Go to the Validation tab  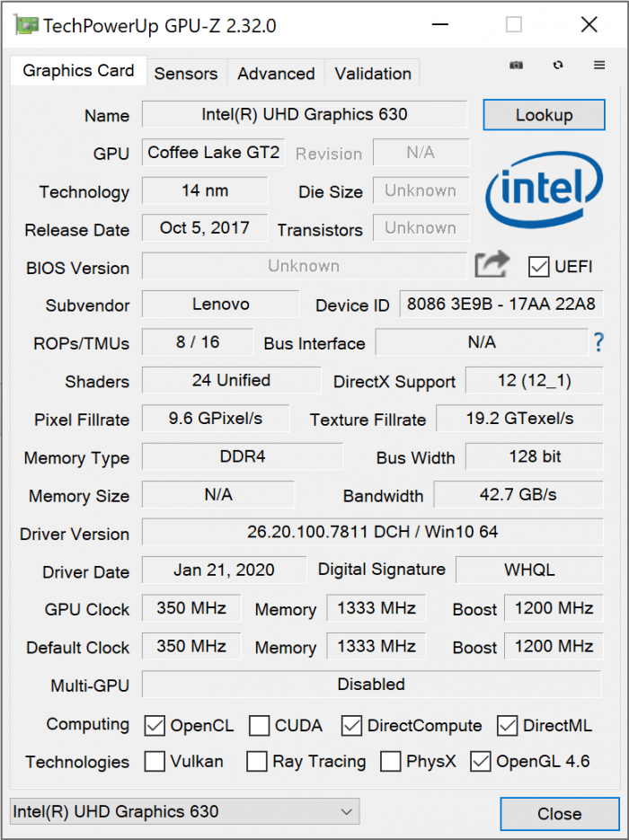(x=373, y=74)
